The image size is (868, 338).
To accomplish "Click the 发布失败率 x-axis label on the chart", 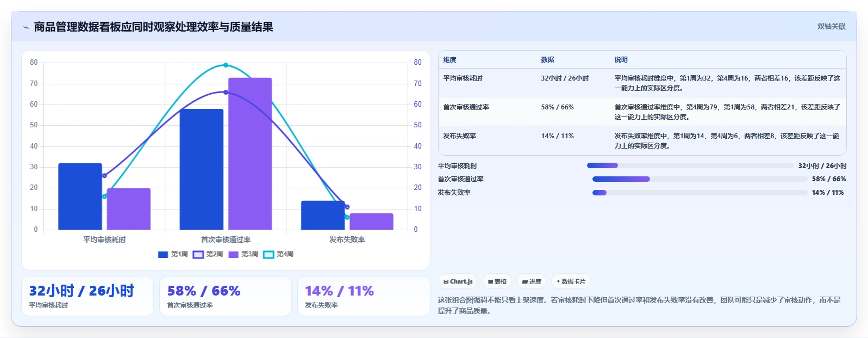I will tap(347, 239).
